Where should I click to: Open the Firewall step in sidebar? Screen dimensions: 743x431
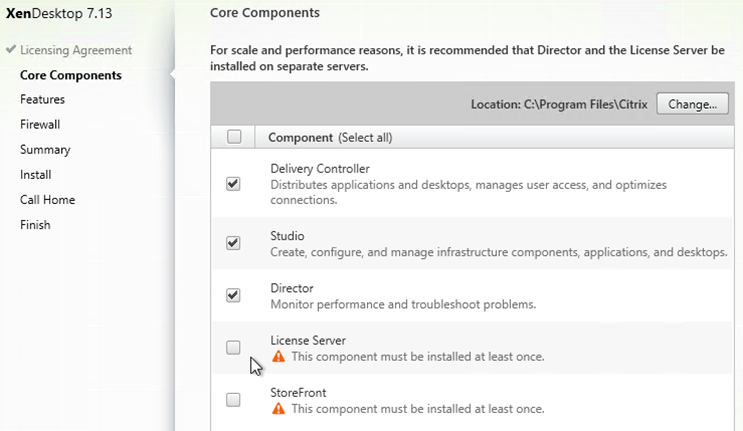(40, 125)
